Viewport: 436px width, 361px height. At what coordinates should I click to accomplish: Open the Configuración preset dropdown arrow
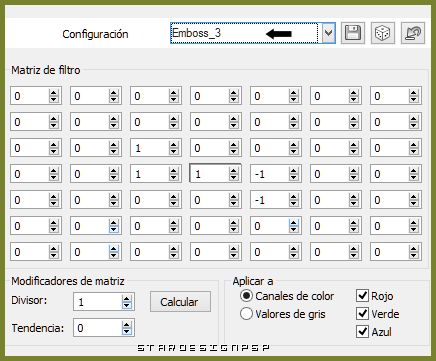328,33
